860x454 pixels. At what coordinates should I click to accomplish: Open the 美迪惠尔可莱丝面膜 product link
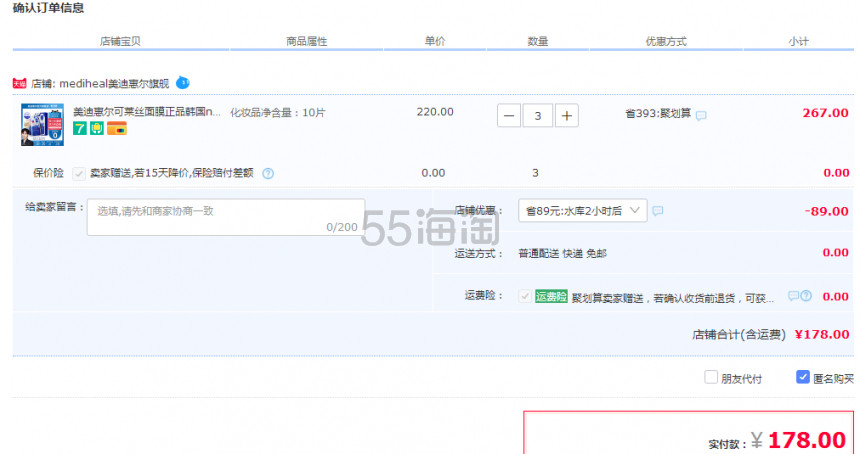click(147, 112)
